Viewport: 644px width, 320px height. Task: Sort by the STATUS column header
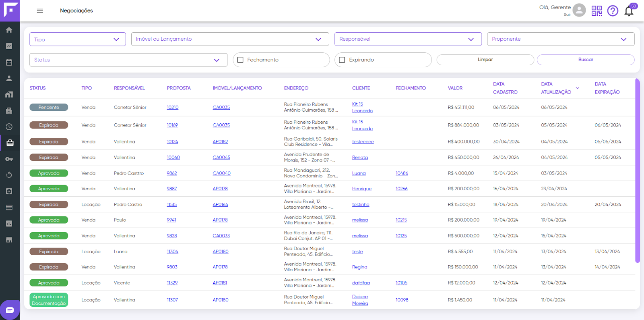tap(37, 88)
